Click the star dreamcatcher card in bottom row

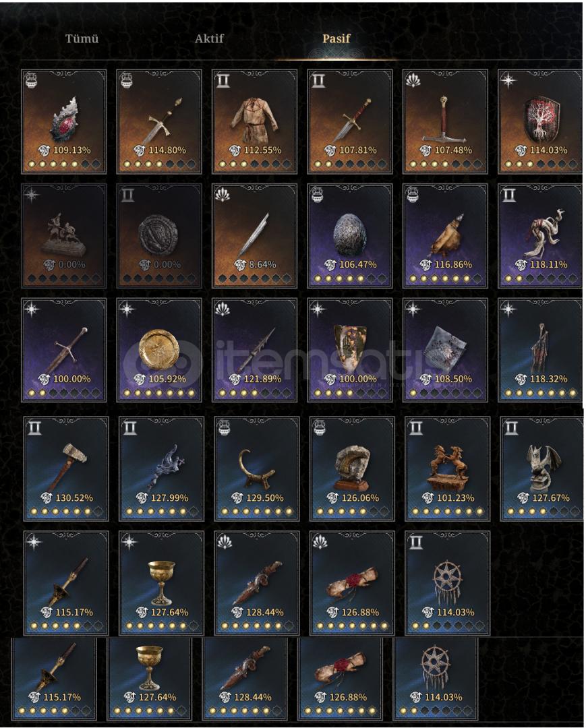[x=436, y=679]
